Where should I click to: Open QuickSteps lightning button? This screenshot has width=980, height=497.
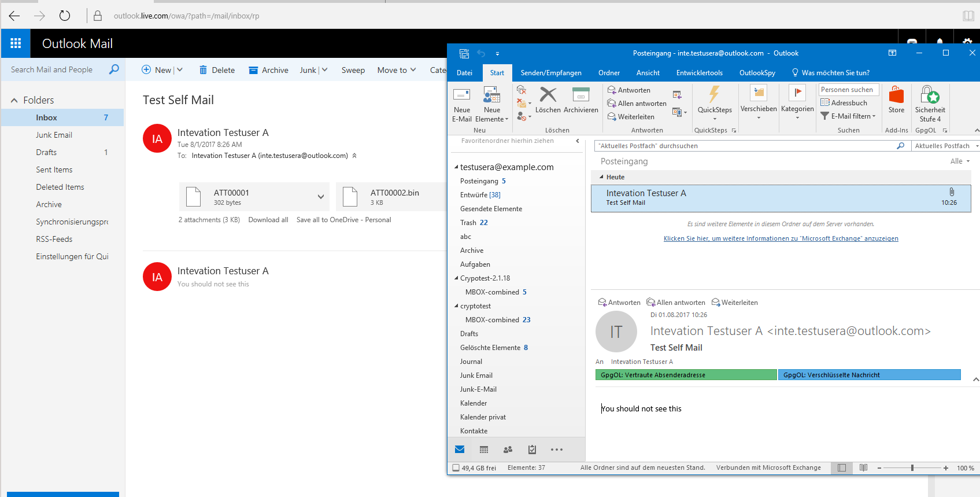coord(715,103)
